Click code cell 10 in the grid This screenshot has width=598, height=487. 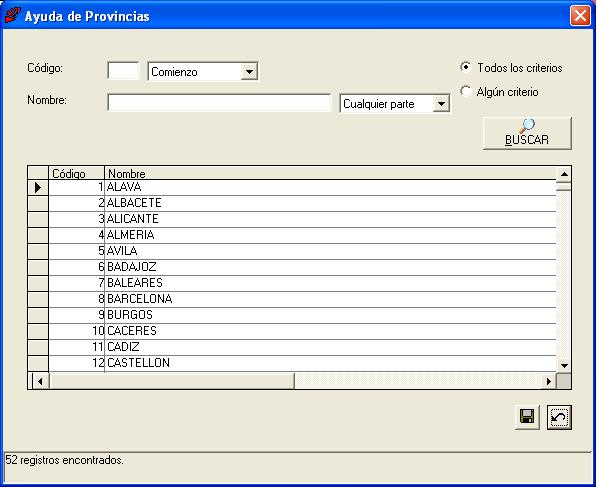tap(76, 331)
